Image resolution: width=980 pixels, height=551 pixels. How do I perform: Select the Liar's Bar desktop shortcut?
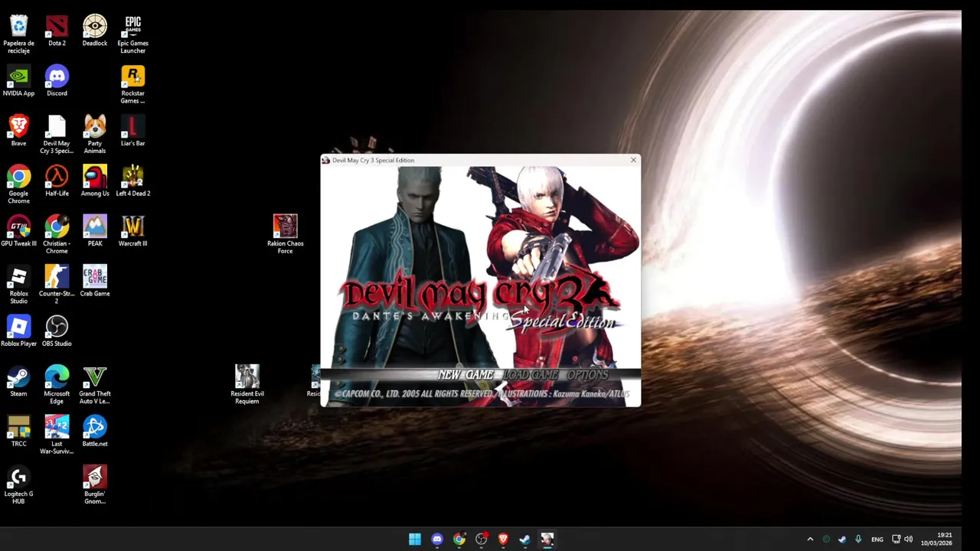tap(132, 131)
